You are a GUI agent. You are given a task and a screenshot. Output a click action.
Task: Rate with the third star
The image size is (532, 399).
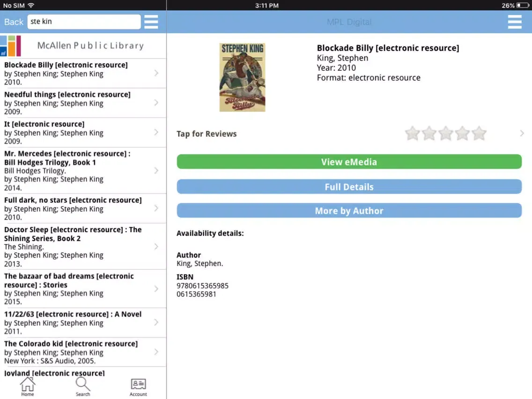coord(445,133)
